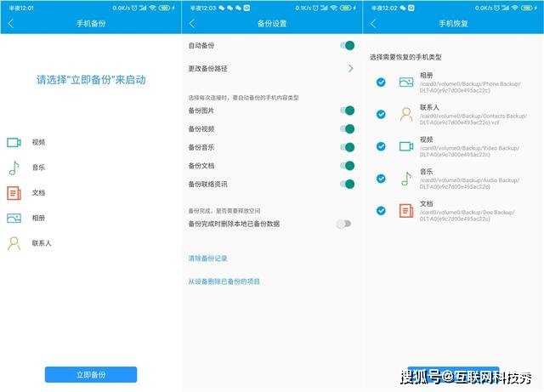Tap the 备份视频 label
This screenshot has width=544, height=392.
(201, 128)
